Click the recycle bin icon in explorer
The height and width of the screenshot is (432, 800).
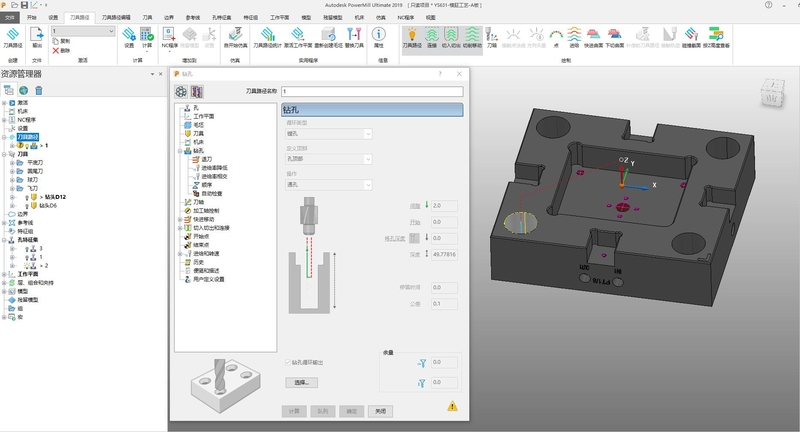[39, 90]
